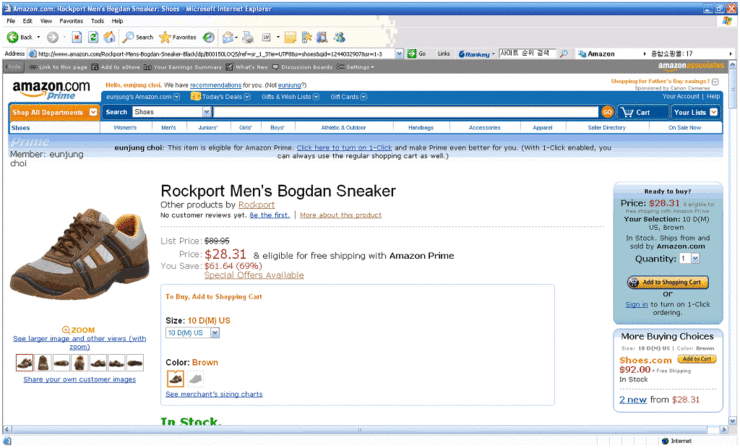The image size is (740, 448).
Task: Open the Favorites star toolbar button
Action: point(177,37)
